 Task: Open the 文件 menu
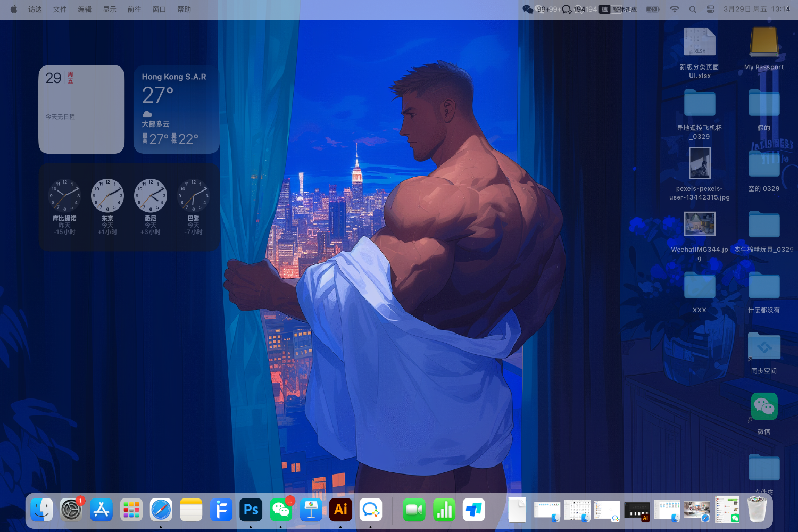click(60, 9)
